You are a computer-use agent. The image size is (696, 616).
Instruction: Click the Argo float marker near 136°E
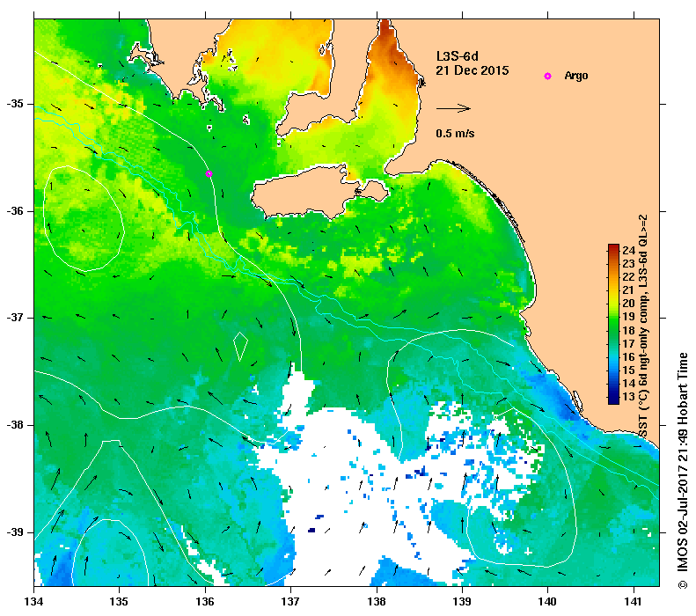click(209, 173)
